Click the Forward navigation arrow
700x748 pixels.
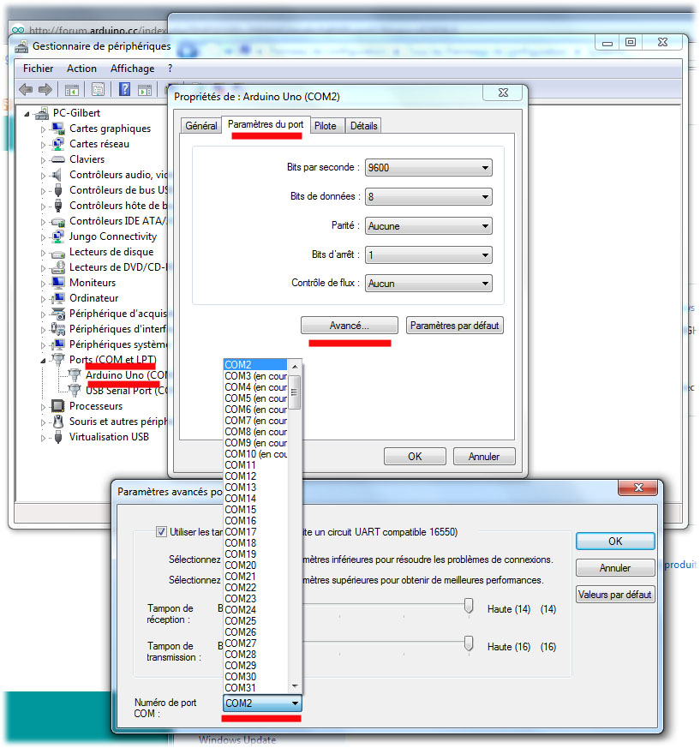click(x=45, y=89)
